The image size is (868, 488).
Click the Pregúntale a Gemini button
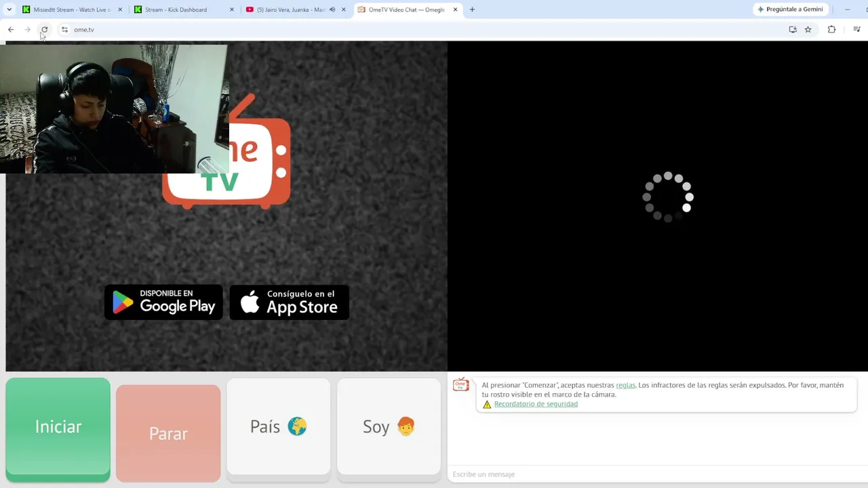791,9
